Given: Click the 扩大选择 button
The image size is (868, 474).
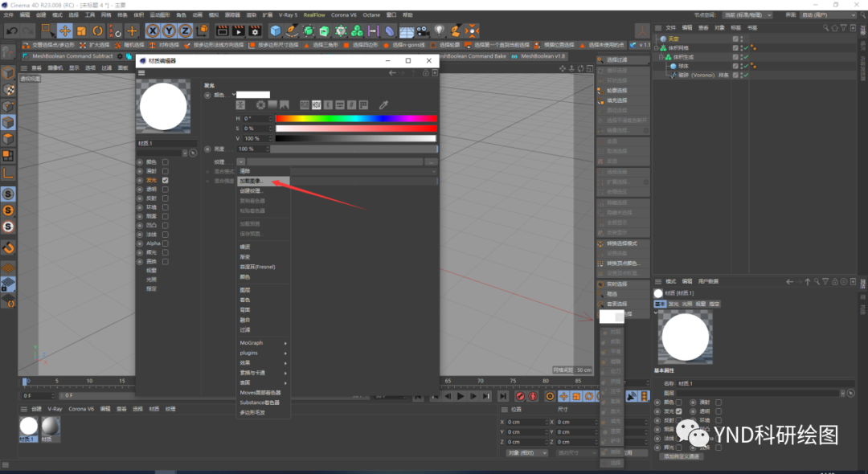Looking at the screenshot, I should [95, 45].
